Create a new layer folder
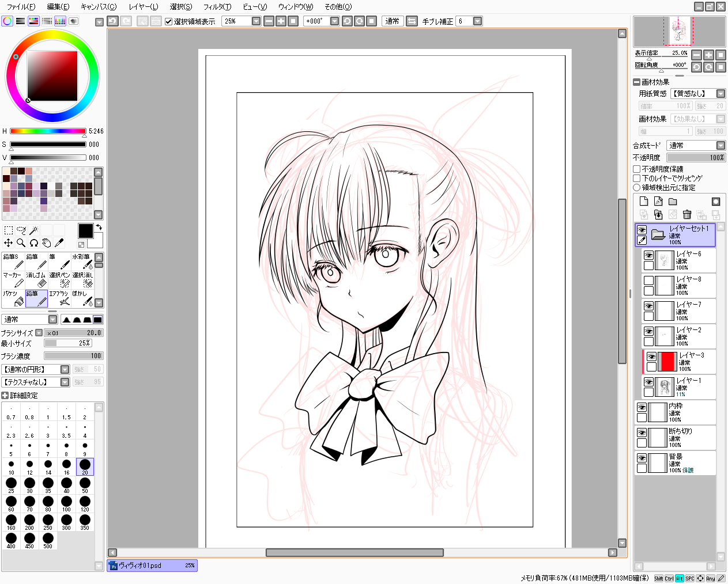Screen dimensions: 728x584 click(673, 201)
